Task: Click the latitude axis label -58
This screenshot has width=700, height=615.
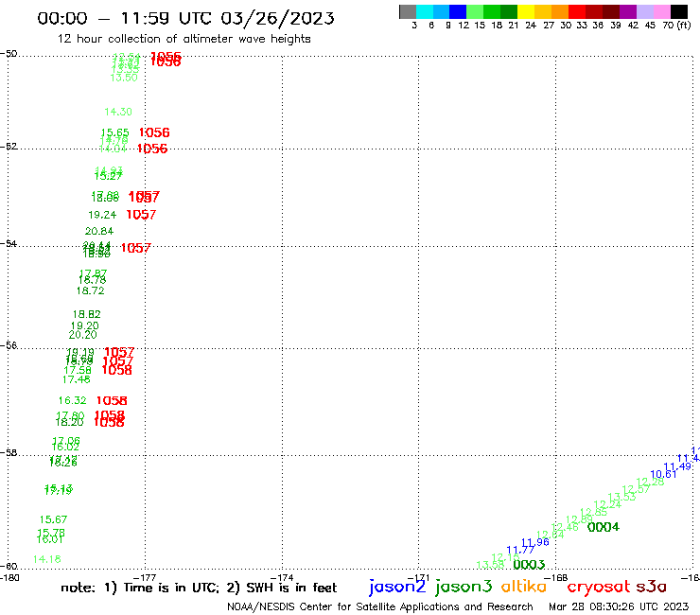Action: [x=9, y=452]
